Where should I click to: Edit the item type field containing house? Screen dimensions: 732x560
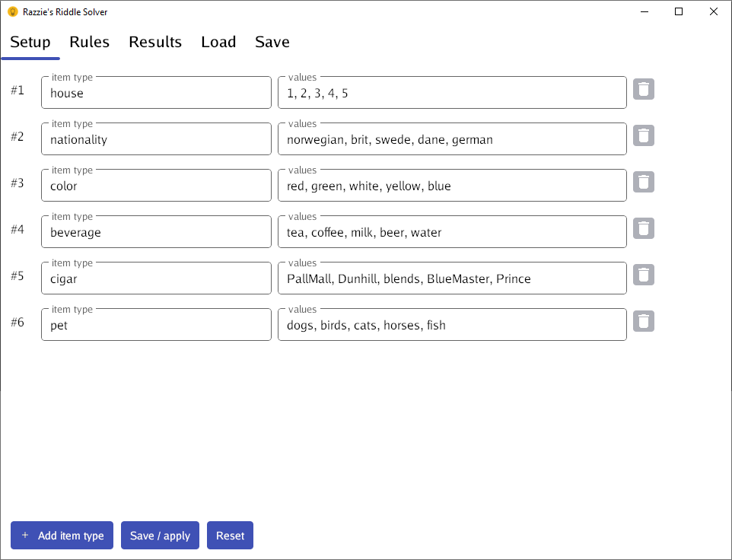[157, 92]
